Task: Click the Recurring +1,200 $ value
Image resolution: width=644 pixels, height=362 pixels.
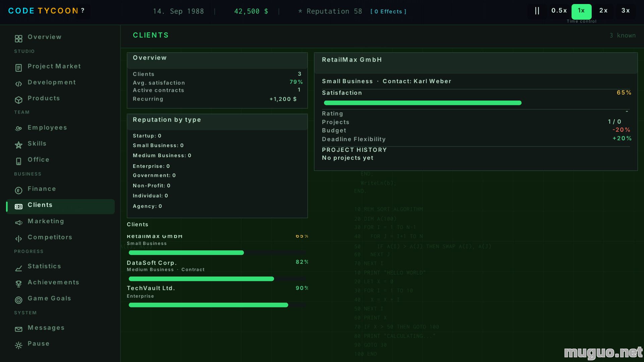Action: coord(283,99)
